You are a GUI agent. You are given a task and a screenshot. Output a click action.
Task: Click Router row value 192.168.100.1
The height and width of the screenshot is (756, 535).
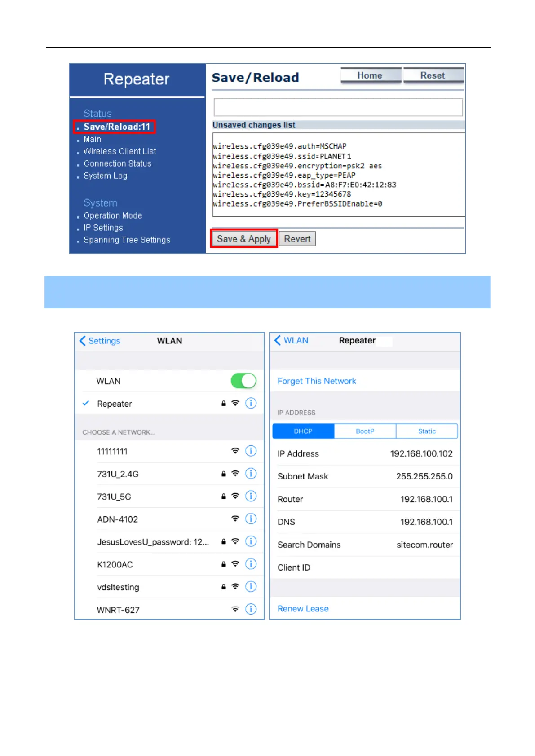click(x=426, y=499)
